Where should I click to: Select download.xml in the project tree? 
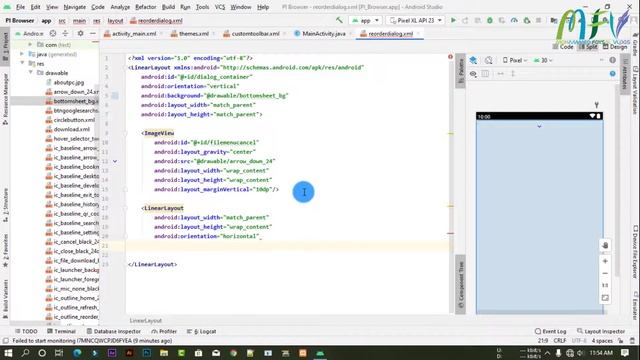[x=71, y=129]
